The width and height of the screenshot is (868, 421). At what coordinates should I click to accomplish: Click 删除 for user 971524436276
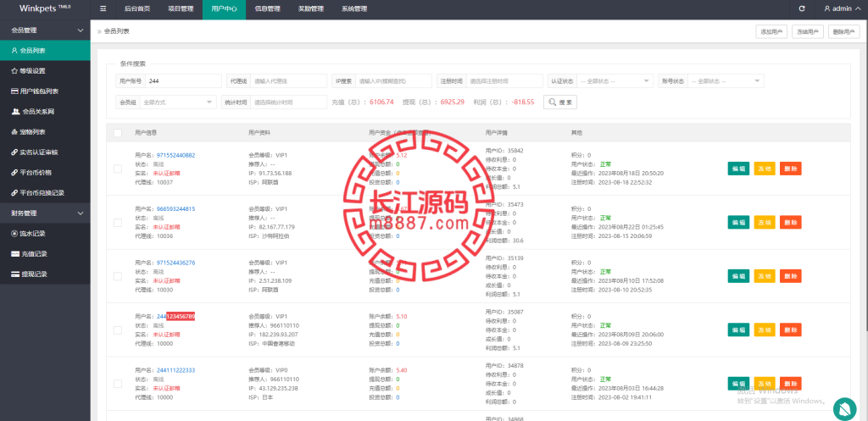[x=791, y=276]
